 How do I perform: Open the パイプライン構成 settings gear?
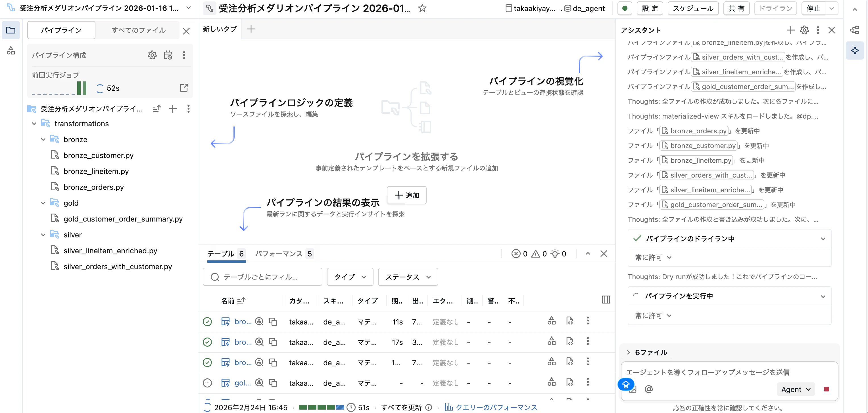(x=152, y=55)
